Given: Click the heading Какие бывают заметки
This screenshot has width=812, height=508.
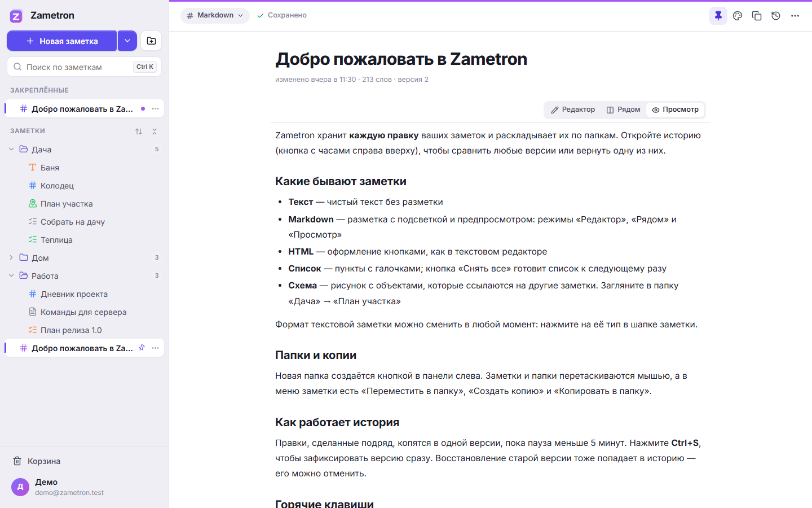Looking at the screenshot, I should tap(341, 181).
